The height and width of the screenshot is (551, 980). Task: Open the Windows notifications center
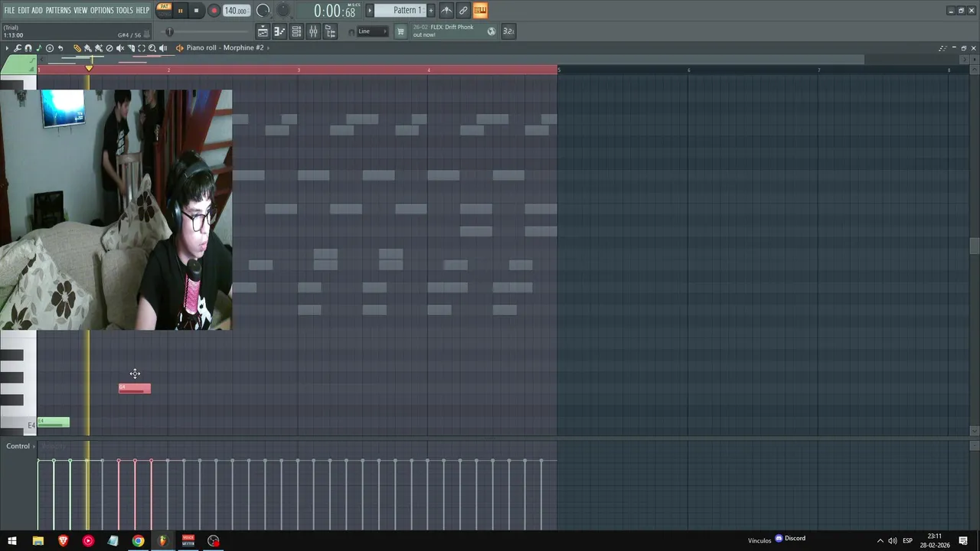pos(963,541)
